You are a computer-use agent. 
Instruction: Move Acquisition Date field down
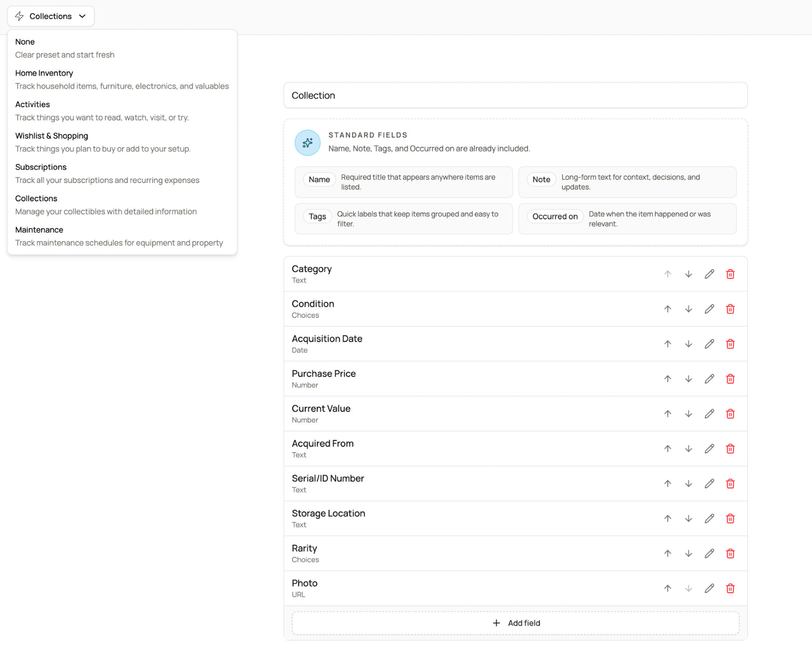pos(689,344)
